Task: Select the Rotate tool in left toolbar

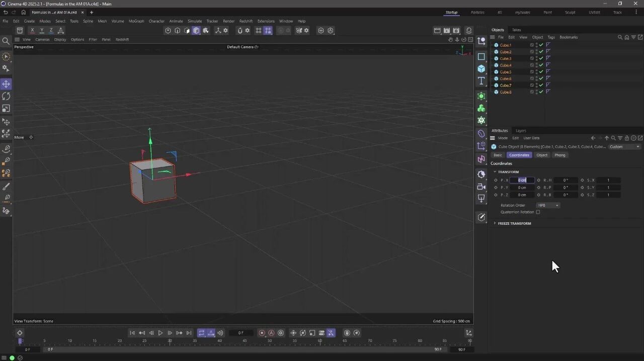Action: [x=6, y=96]
